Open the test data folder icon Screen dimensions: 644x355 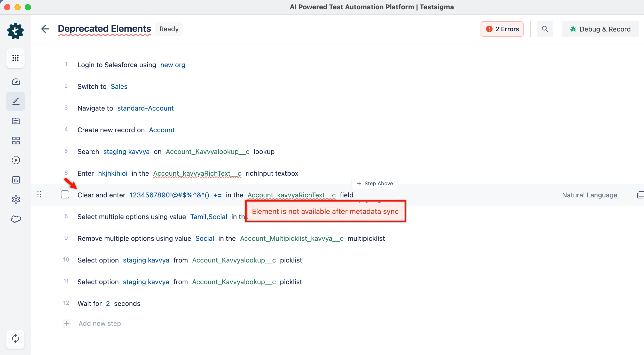(16, 121)
